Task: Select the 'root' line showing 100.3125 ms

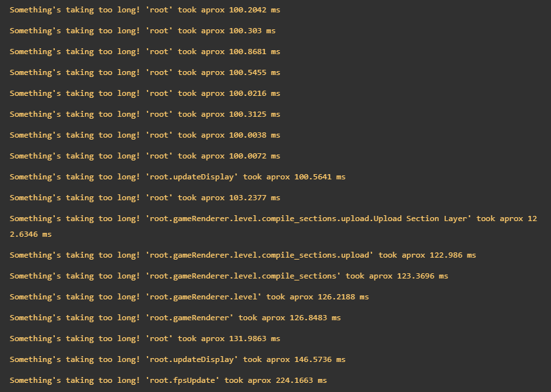Action: (144, 114)
